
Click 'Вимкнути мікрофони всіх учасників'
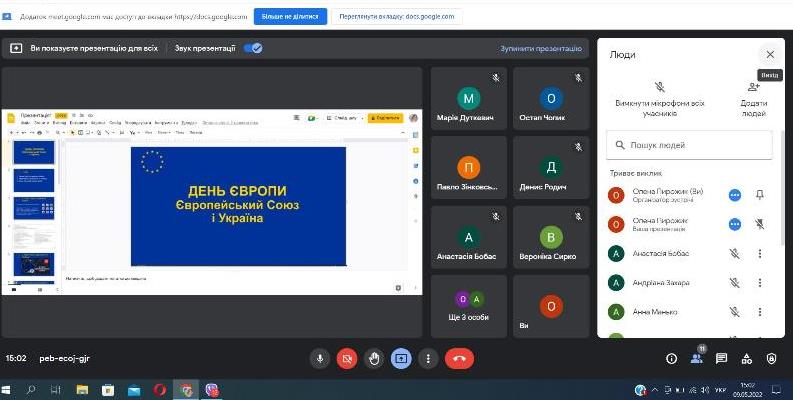coord(659,96)
